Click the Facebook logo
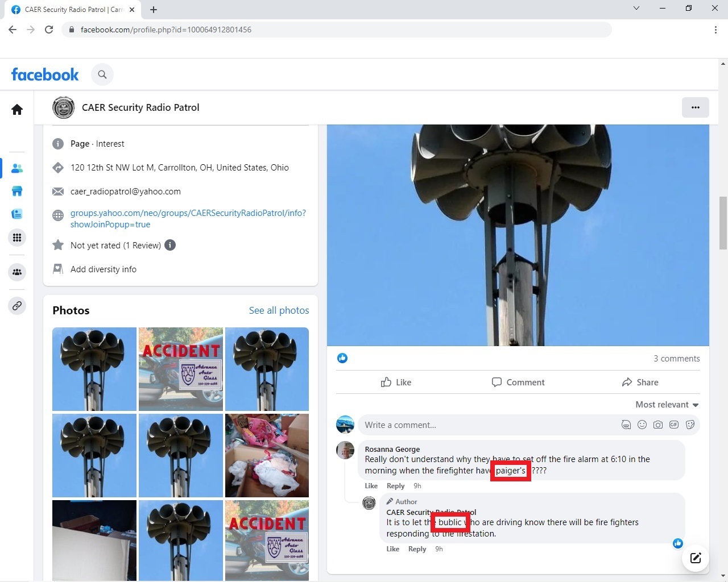Screen dimensions: 728x582 pyautogui.click(x=45, y=74)
